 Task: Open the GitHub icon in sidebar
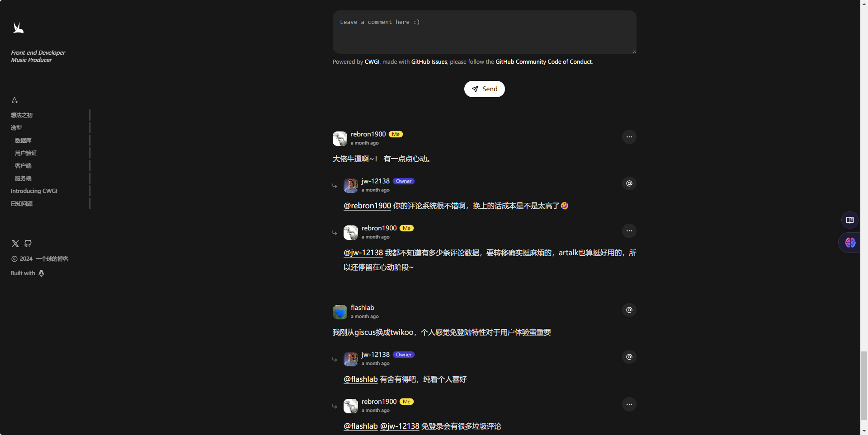[x=28, y=243]
